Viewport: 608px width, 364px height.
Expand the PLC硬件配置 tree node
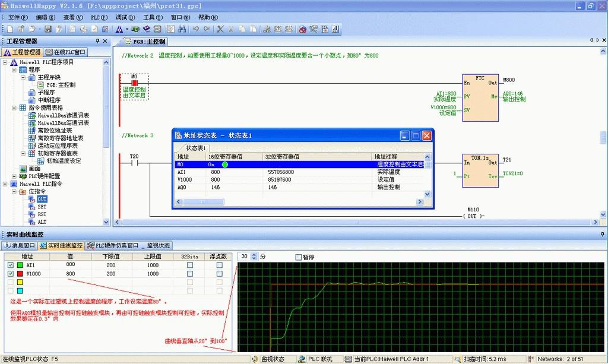tap(14, 176)
